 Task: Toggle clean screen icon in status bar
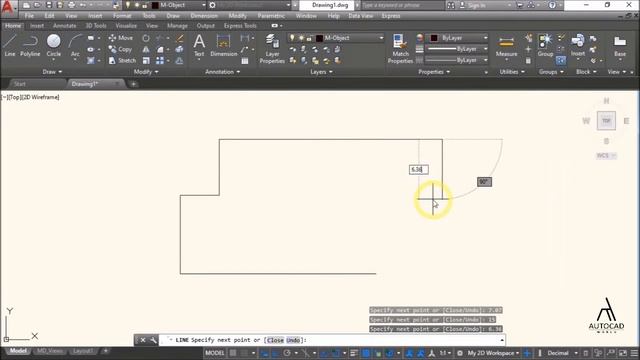click(623, 353)
